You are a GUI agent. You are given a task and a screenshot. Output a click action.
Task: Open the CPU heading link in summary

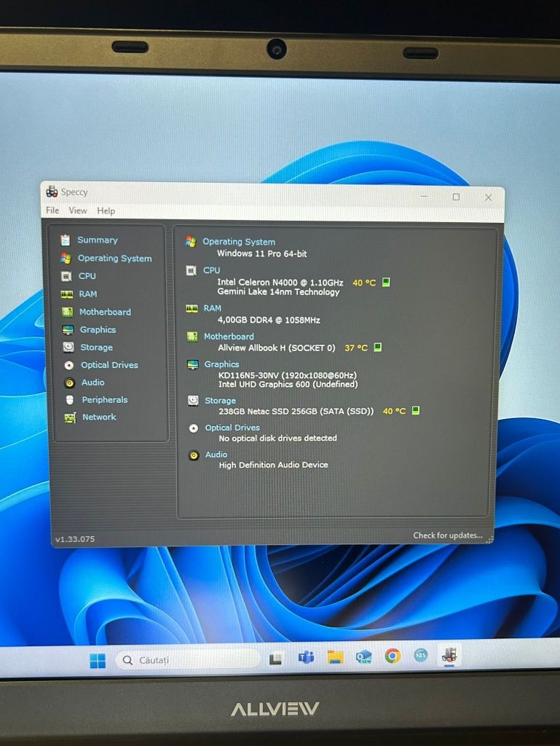[211, 270]
